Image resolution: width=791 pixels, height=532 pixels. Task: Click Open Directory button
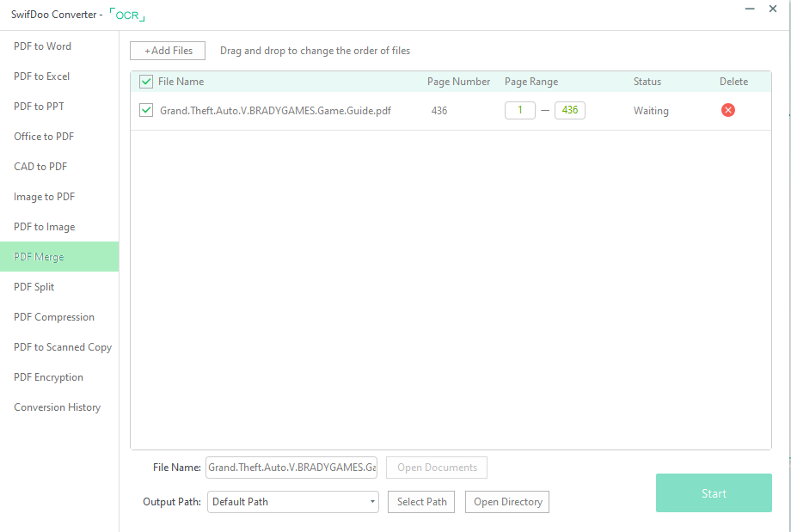(507, 502)
